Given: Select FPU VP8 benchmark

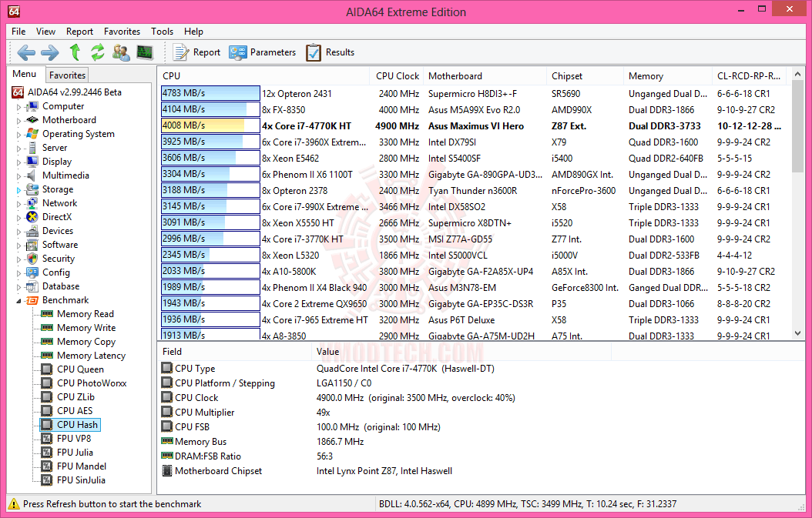Looking at the screenshot, I should point(74,438).
